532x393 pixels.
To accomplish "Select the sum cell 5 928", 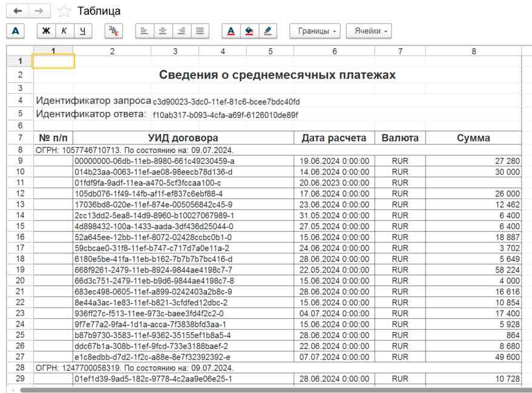I will point(474,324).
